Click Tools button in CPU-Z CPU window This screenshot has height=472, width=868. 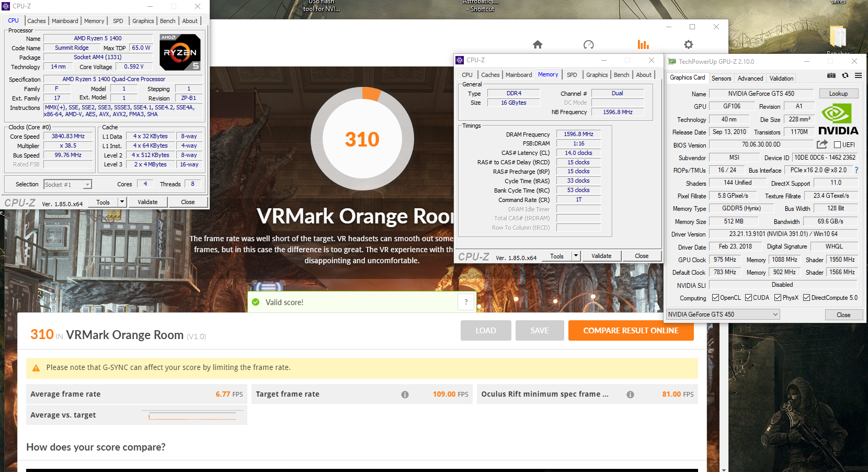(x=103, y=202)
